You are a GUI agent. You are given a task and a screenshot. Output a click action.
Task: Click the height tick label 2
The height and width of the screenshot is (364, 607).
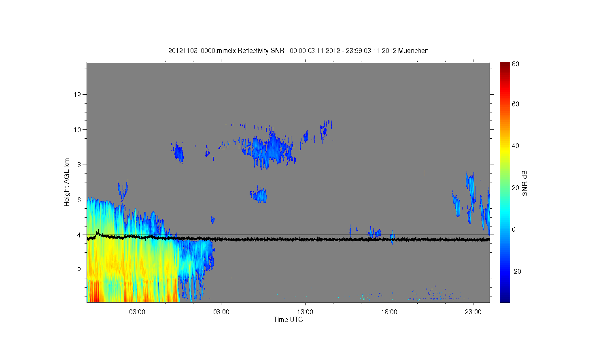(80, 270)
